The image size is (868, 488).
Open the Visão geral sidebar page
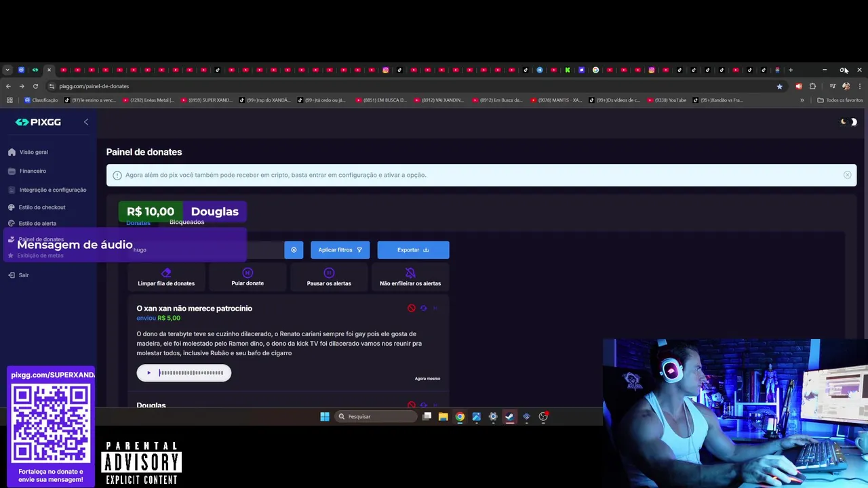click(28, 152)
